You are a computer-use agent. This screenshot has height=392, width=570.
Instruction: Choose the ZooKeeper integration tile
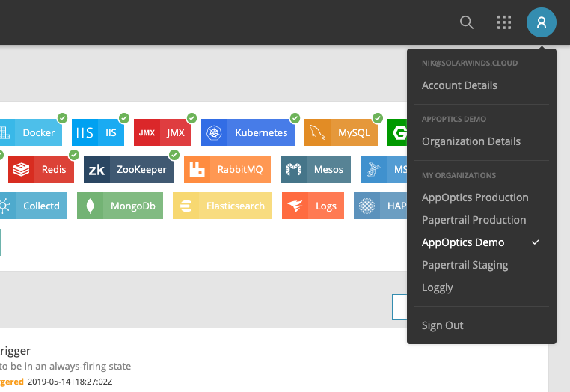click(x=129, y=169)
